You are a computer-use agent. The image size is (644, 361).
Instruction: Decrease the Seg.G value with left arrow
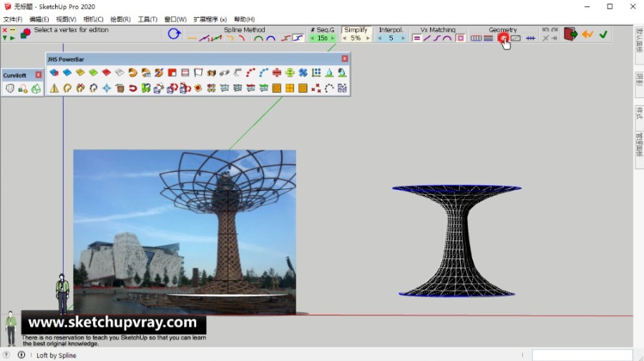[312, 38]
